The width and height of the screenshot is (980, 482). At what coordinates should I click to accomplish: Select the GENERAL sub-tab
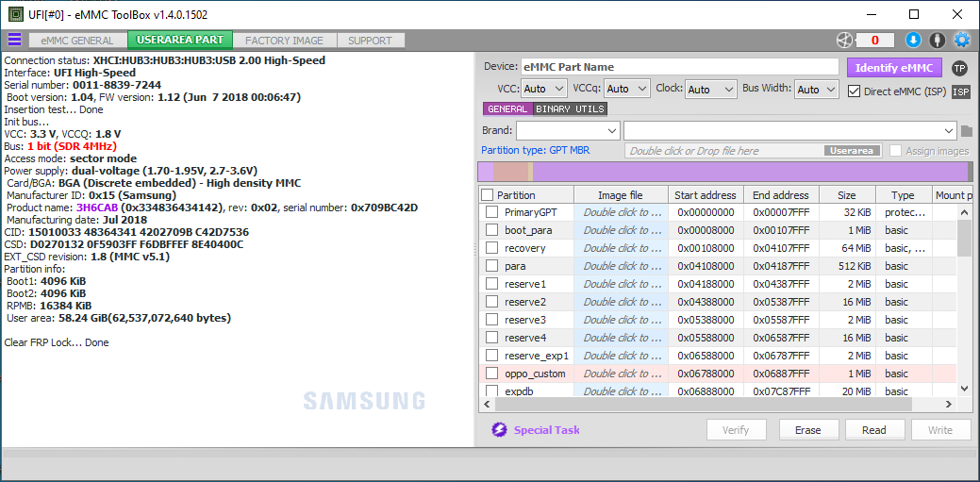point(507,108)
